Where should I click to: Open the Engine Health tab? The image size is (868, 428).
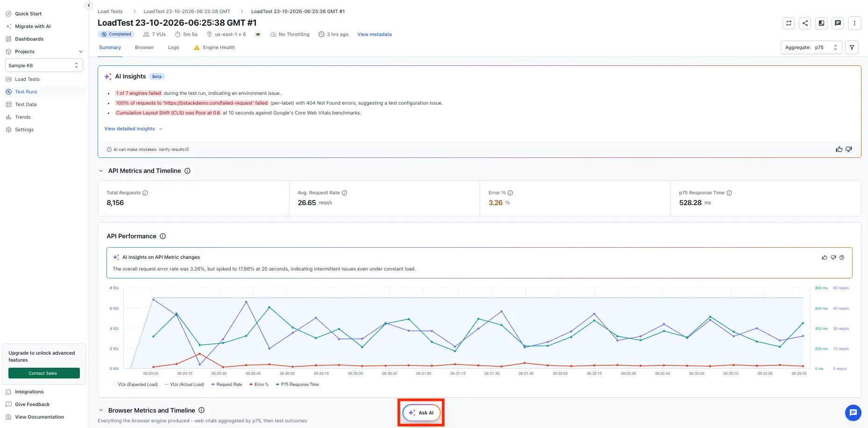pos(214,47)
